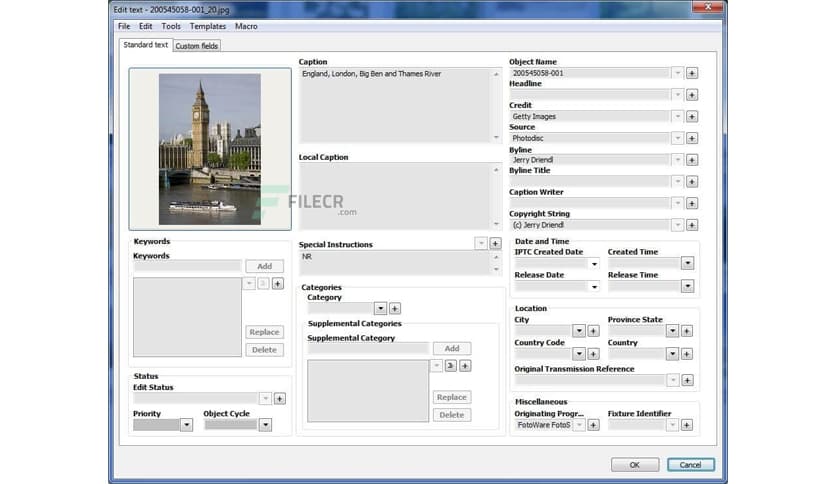
Task: Click the plus button next to Source
Action: 692,138
